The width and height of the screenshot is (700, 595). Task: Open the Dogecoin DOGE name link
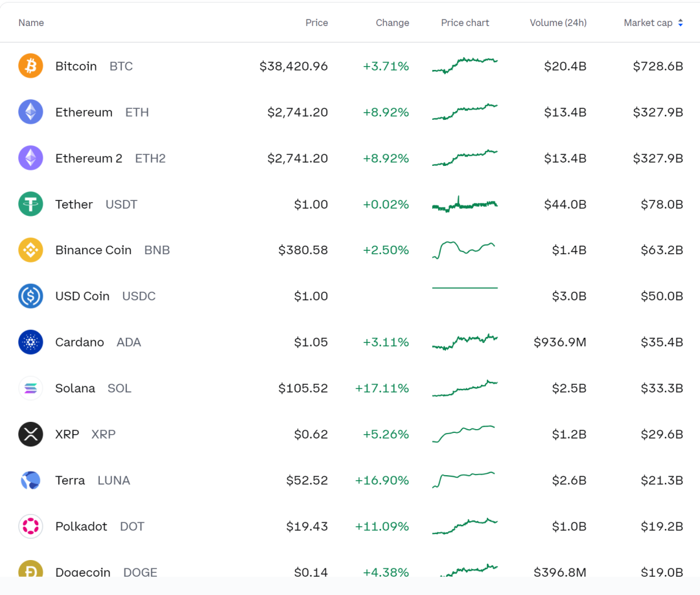click(106, 572)
